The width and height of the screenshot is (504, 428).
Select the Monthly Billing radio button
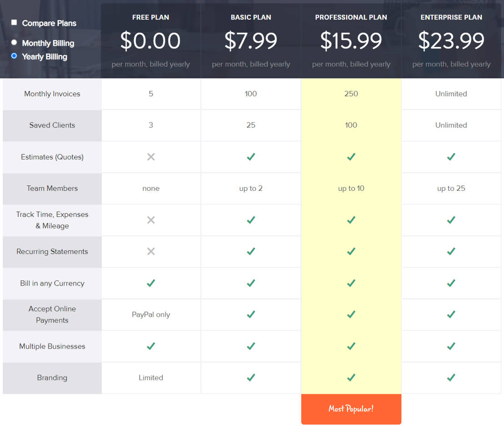tap(14, 43)
